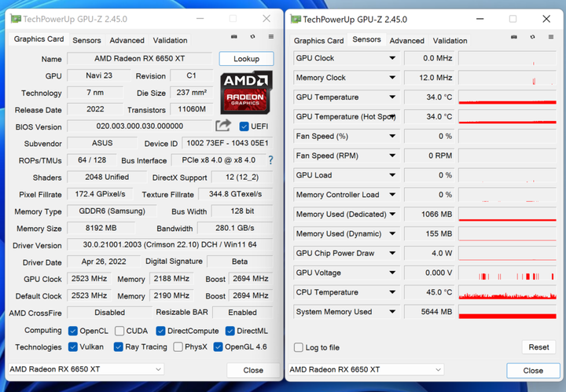Viewport: 566px width, 392px height.
Task: Click System Memory Used history graph
Action: click(x=507, y=312)
